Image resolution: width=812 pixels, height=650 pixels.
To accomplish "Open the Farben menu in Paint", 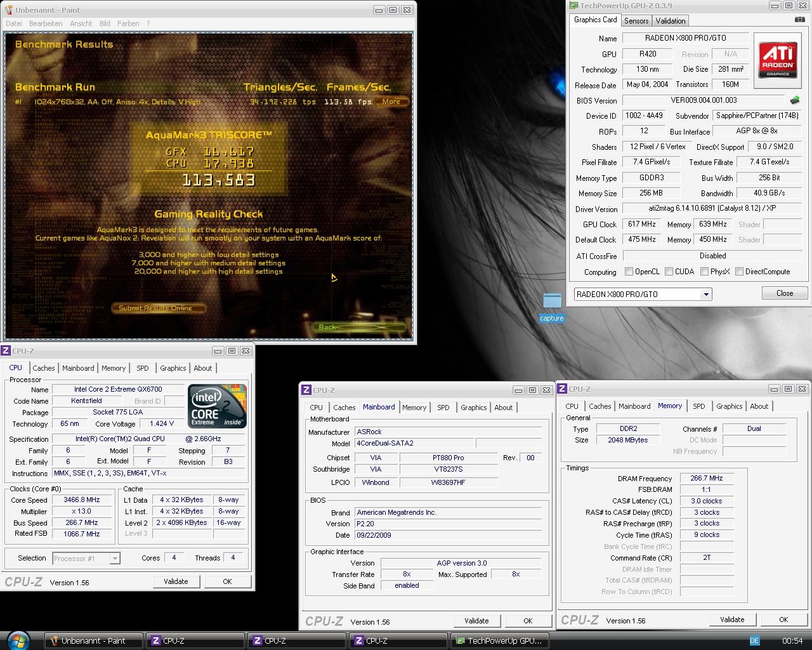I will pyautogui.click(x=128, y=23).
